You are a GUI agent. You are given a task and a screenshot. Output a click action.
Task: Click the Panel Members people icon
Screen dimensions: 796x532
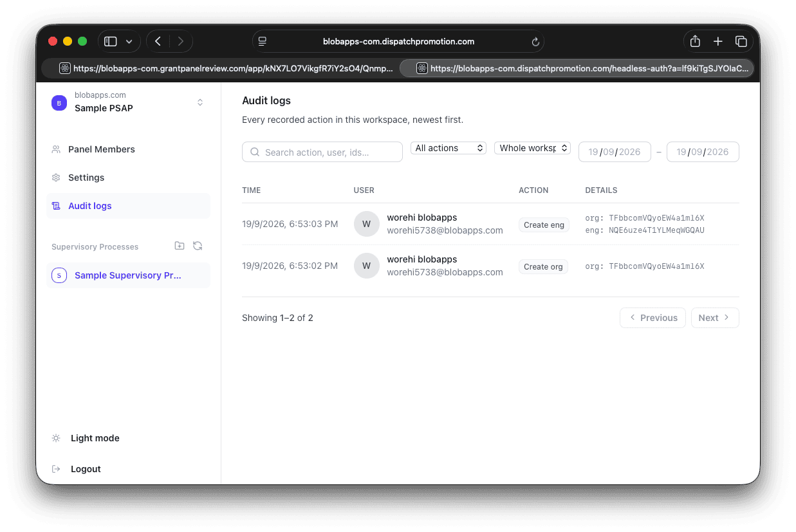point(56,149)
